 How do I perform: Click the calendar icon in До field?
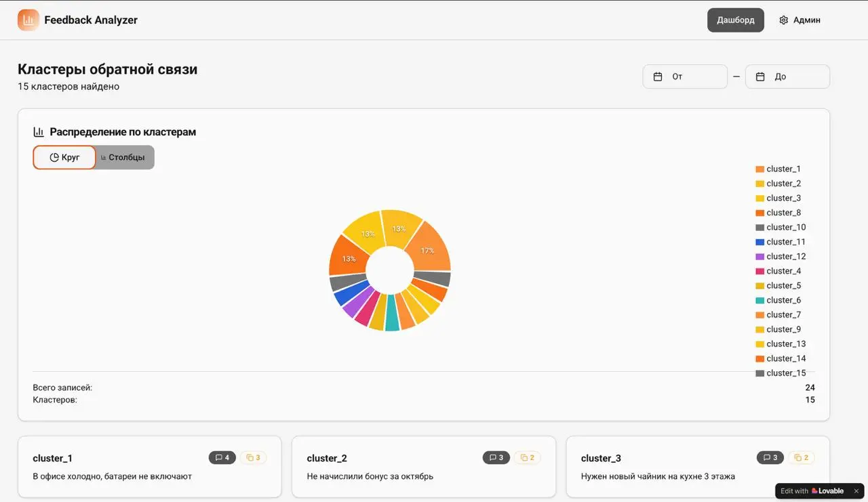click(x=760, y=77)
